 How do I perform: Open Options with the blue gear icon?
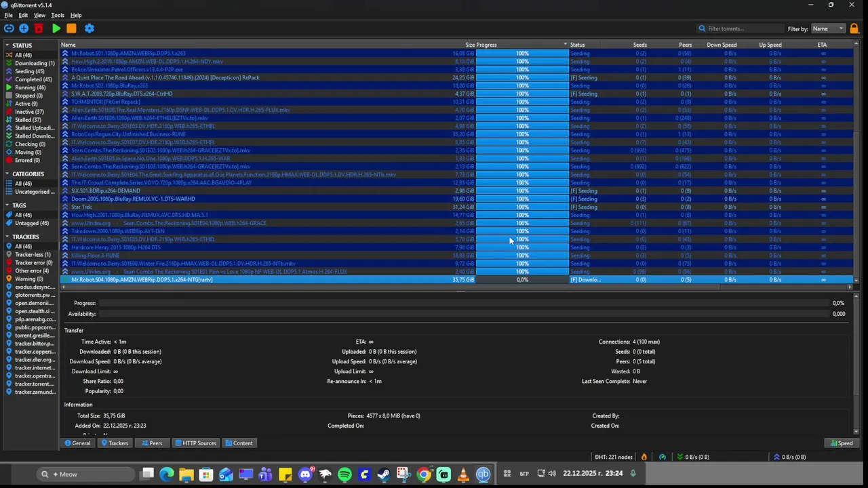pyautogui.click(x=90, y=28)
